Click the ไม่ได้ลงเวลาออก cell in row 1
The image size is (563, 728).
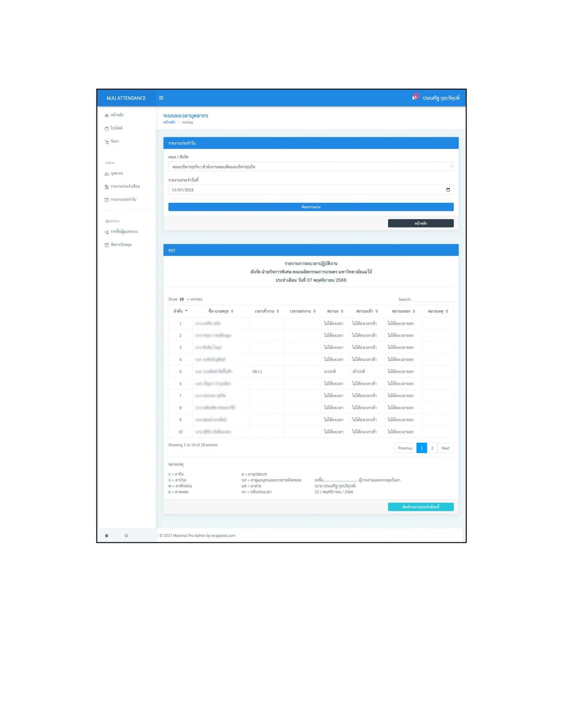pos(403,323)
